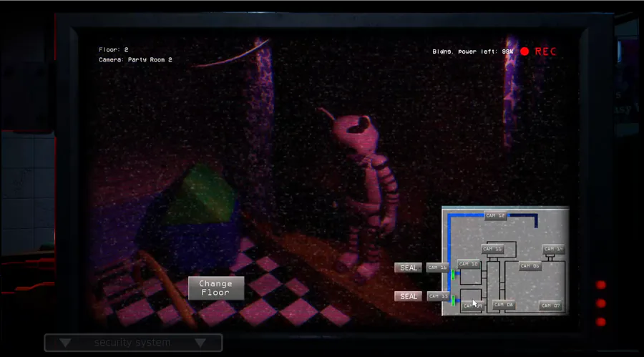
Task: Click the right arrow on security system bar
Action: tap(200, 343)
